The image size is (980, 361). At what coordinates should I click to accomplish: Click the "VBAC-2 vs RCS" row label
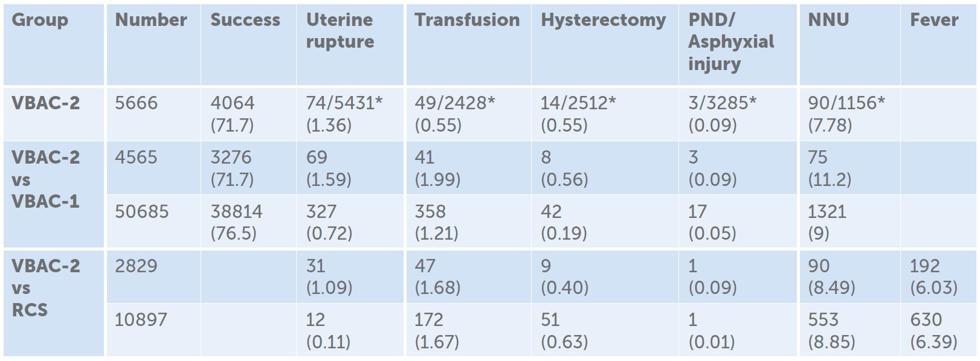tap(46, 288)
